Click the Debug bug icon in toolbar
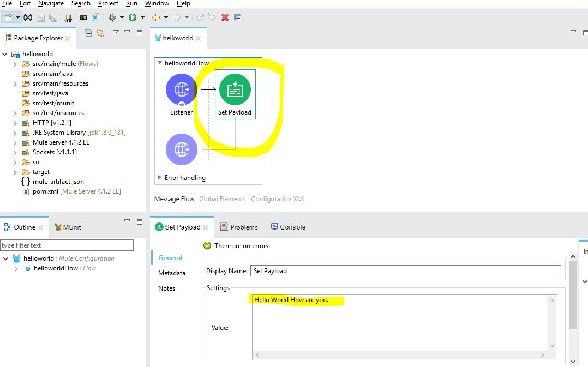Image resolution: width=588 pixels, height=367 pixels. point(112,17)
